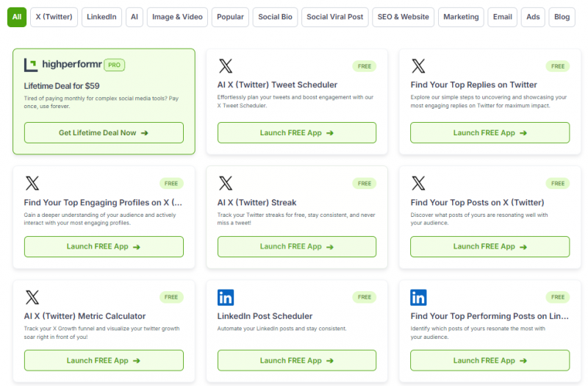
Task: Filter tools by Email
Action: coord(503,17)
